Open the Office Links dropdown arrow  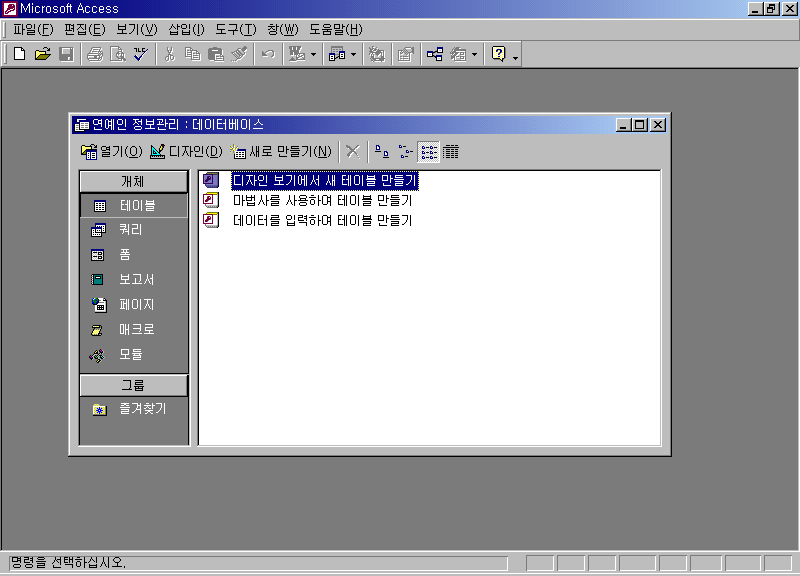313,55
